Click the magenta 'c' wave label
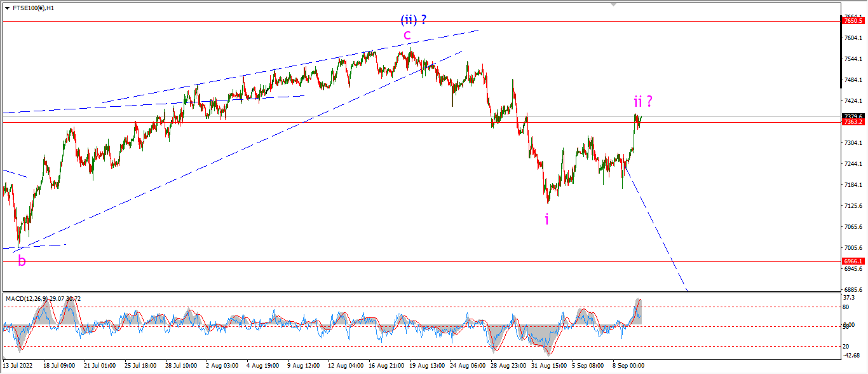 (407, 34)
